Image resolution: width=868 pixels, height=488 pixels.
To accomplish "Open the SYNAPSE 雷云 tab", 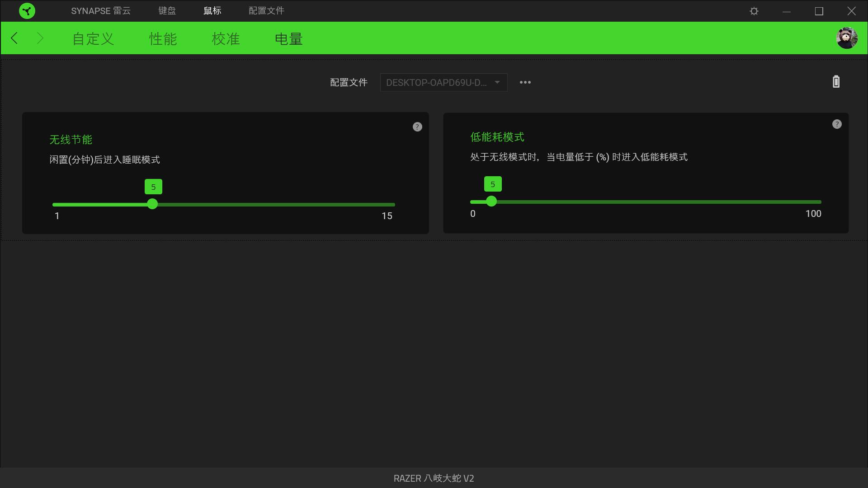I will click(101, 10).
